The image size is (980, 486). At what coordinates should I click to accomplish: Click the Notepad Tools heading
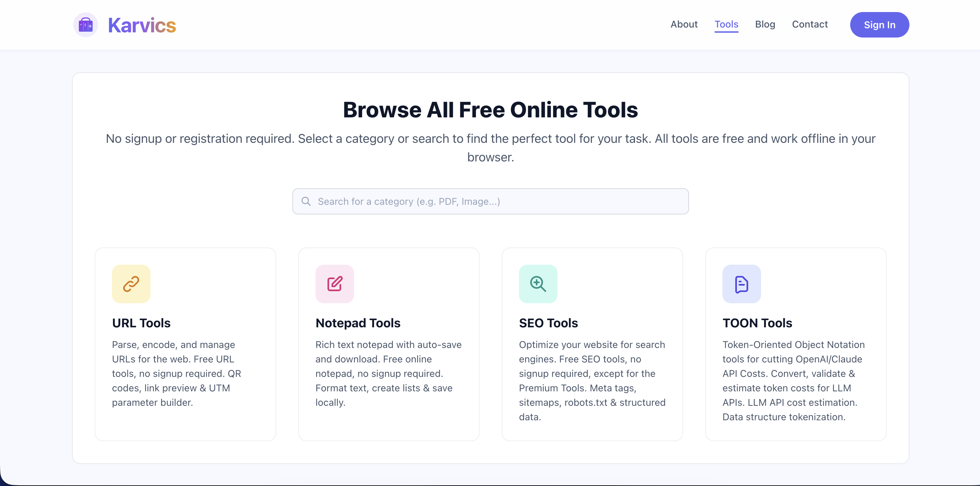(358, 323)
